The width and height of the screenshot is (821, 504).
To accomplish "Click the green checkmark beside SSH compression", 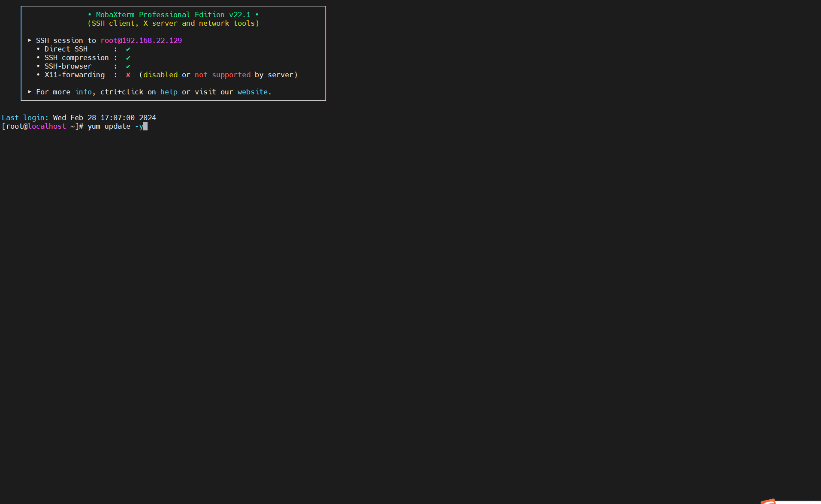I will tap(128, 57).
